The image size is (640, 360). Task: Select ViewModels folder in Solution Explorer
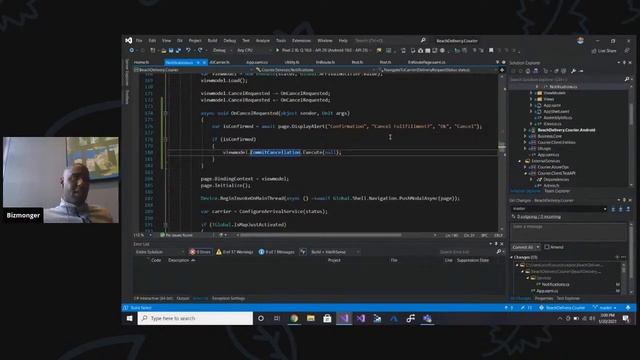[x=554, y=93]
